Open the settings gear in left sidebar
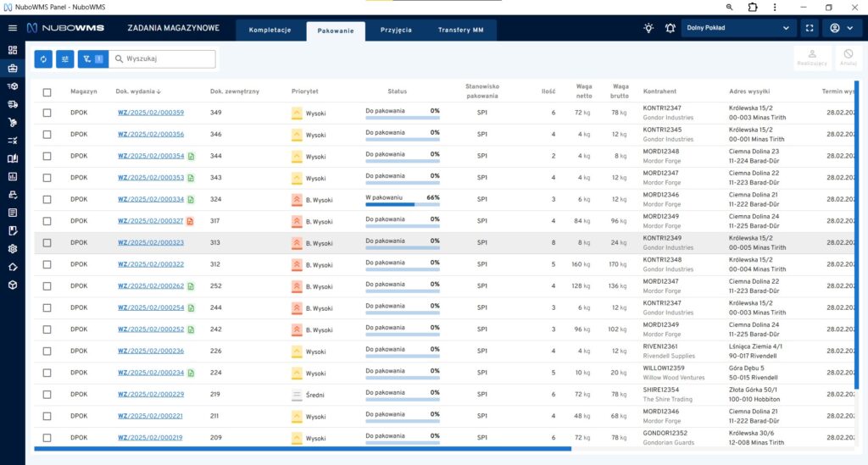868x465 pixels. 13,249
